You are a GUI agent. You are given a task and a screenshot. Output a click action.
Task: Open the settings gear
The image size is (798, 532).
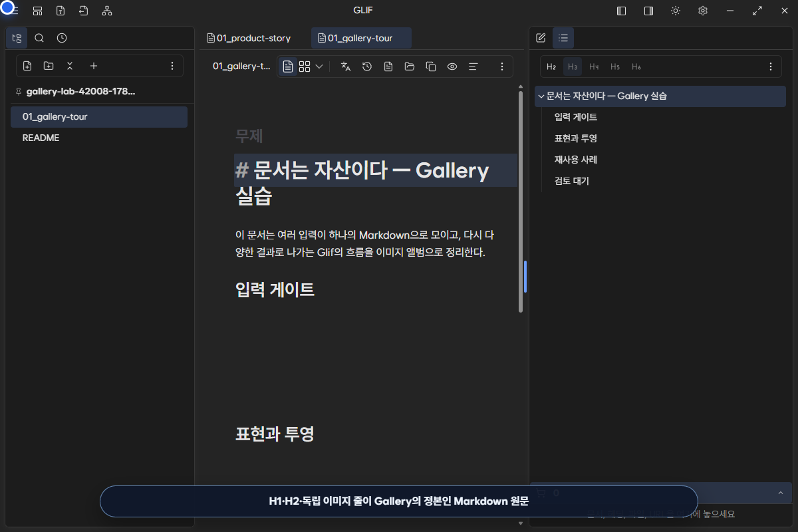point(703,11)
